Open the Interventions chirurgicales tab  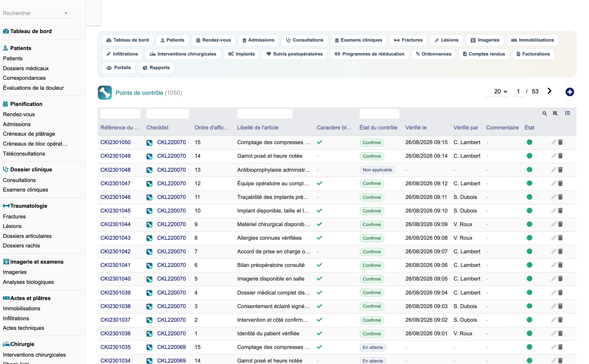(x=183, y=54)
